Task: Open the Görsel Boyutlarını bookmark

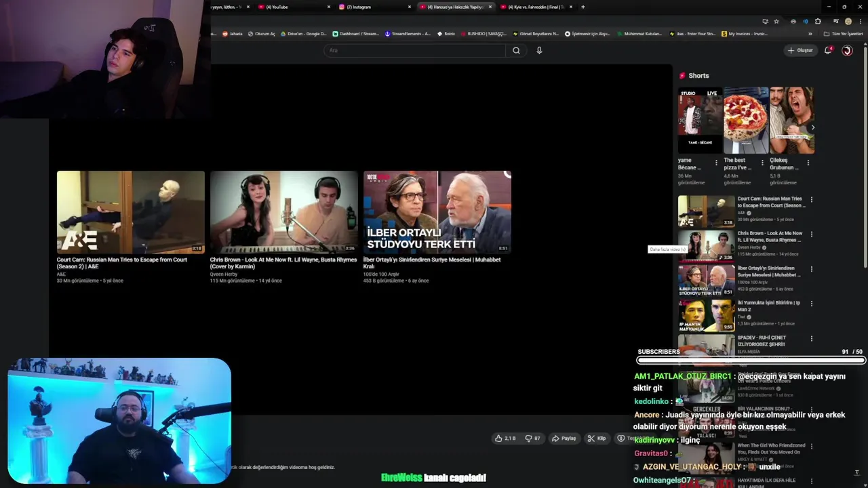Action: (536, 33)
